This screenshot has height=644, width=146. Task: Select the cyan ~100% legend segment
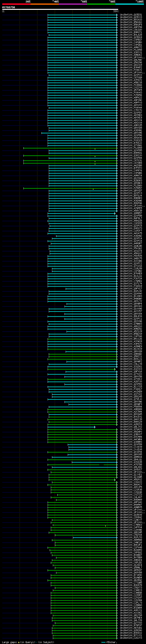(x=130, y=4)
